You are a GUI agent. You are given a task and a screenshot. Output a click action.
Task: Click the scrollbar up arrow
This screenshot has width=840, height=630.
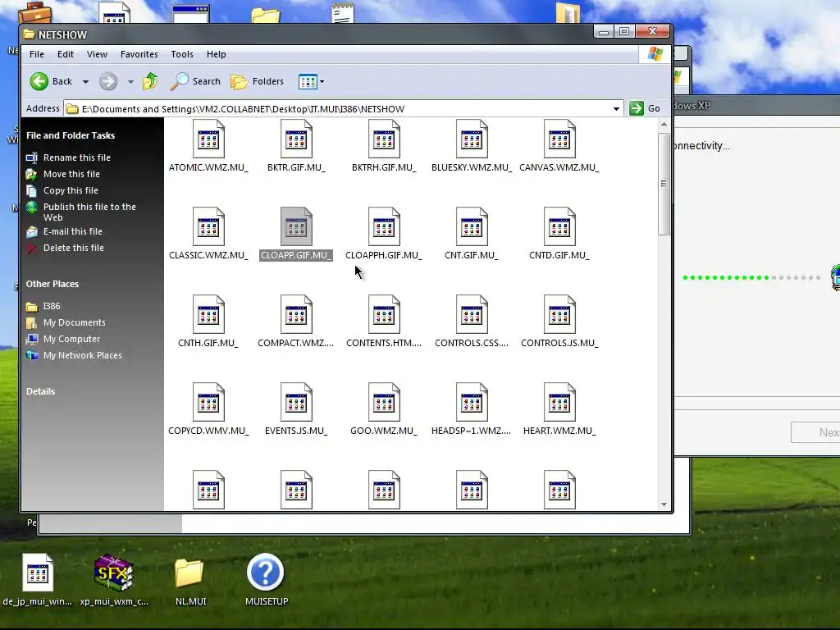pyautogui.click(x=664, y=125)
